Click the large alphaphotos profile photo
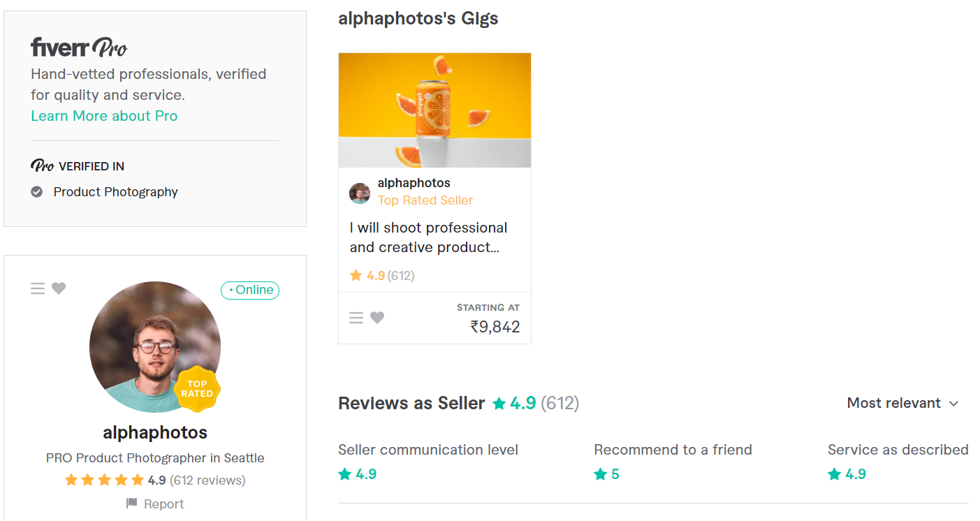The height and width of the screenshot is (521, 980). 155,347
